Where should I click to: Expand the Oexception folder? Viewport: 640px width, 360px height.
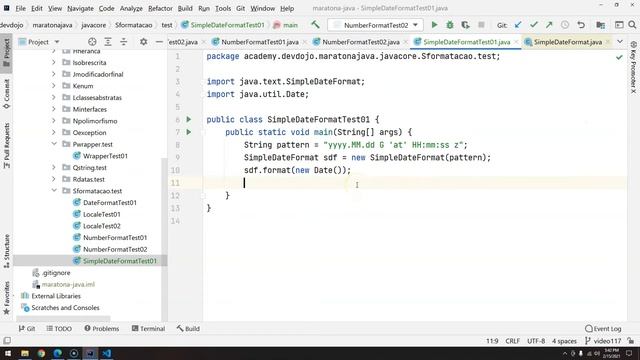54,132
